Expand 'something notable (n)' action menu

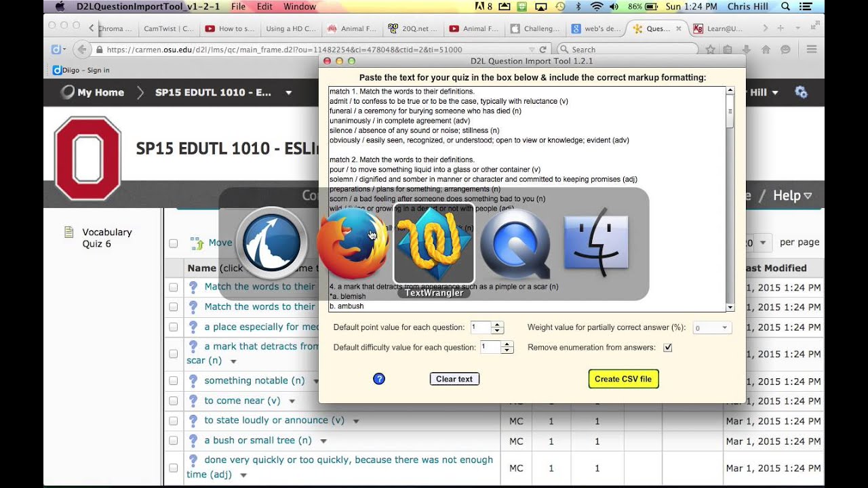point(316,382)
